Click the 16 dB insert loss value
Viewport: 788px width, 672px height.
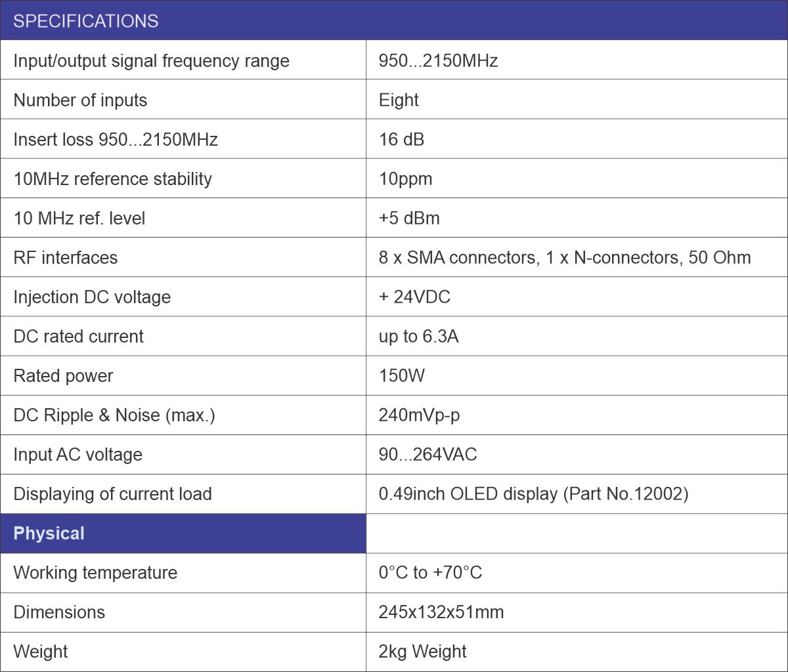pos(401,140)
